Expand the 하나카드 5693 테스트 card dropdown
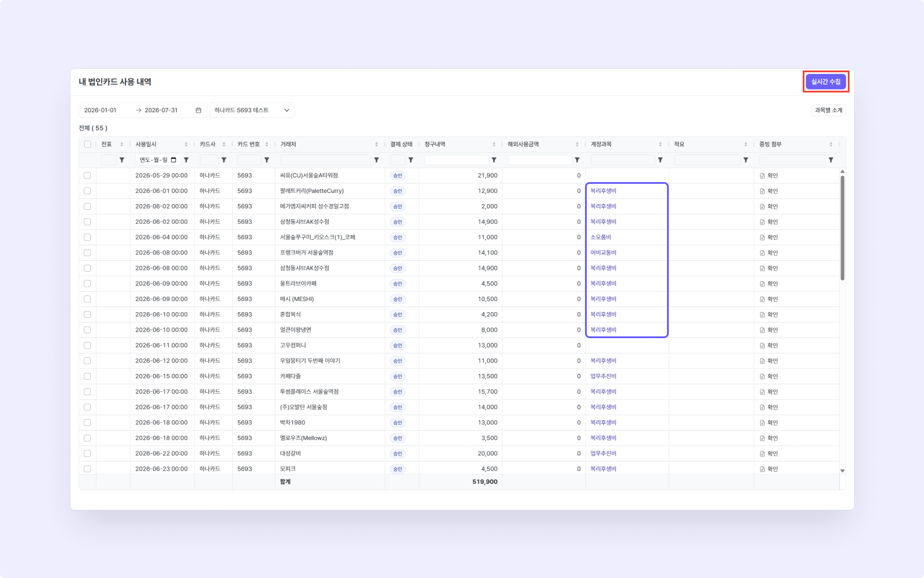The height and width of the screenshot is (578, 924). [252, 110]
